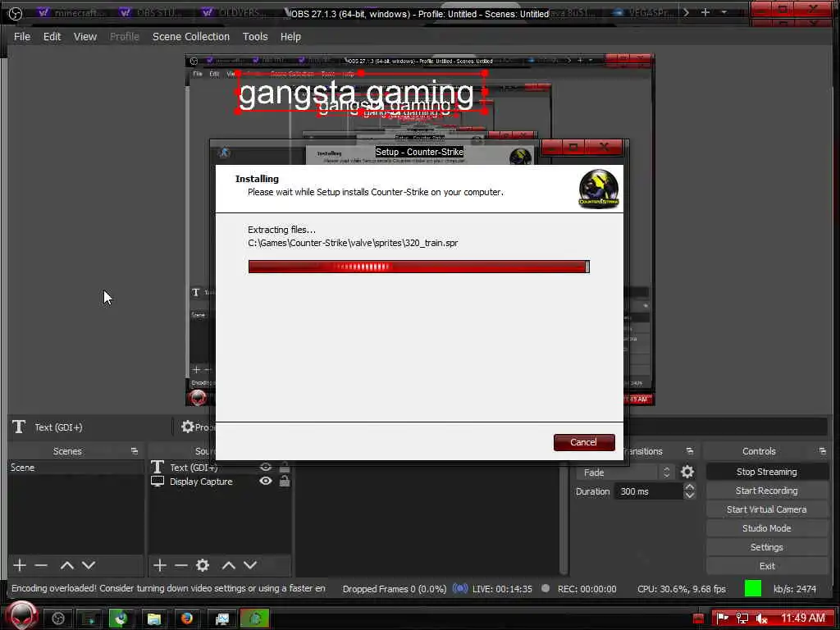Open the View menu
The height and width of the screenshot is (630, 840).
[85, 36]
